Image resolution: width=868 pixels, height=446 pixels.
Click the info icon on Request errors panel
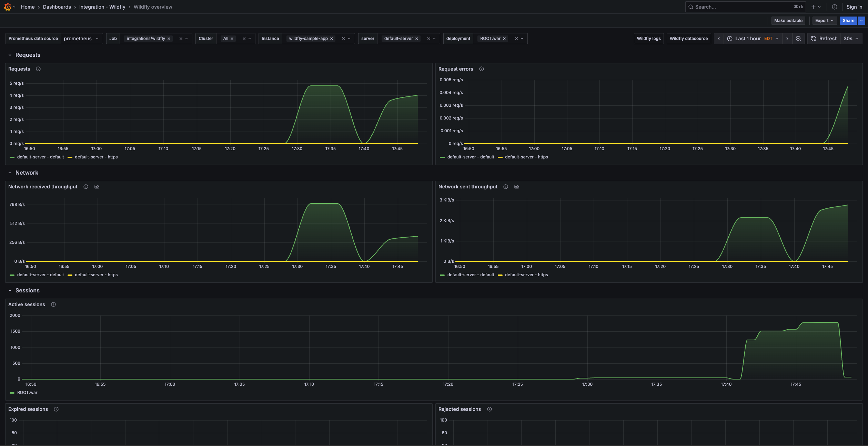pyautogui.click(x=481, y=69)
